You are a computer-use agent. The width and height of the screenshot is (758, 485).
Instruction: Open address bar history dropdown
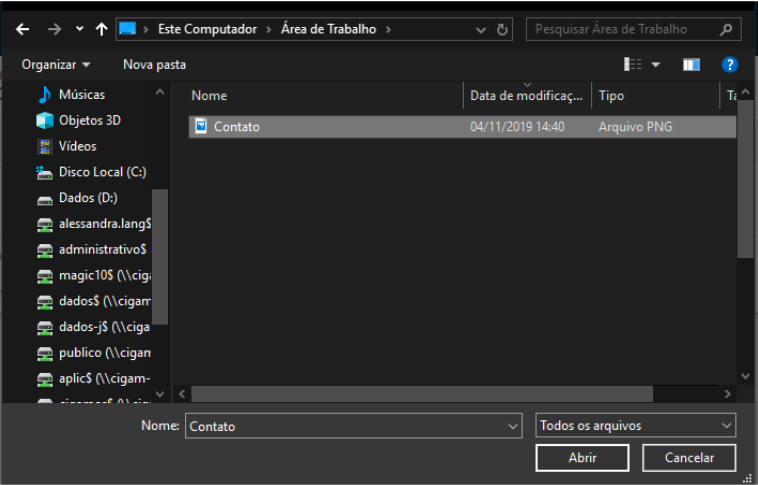click(481, 30)
